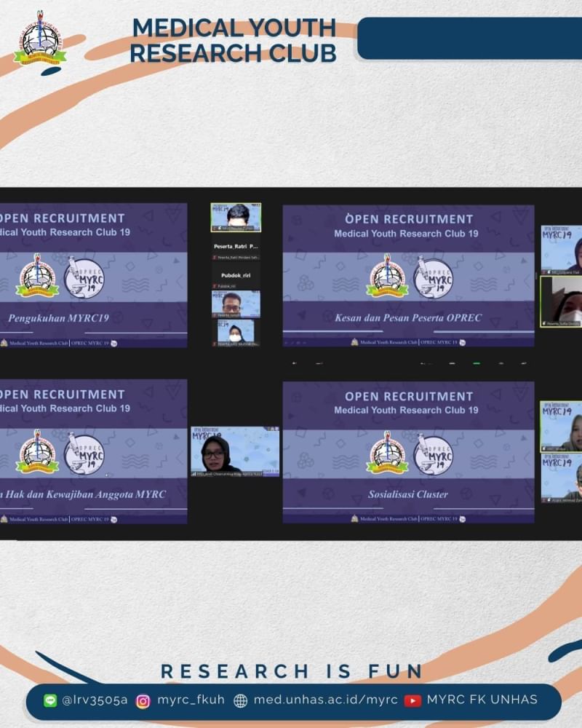582x728 pixels.
Task: Select university globe logo on Sosialisasi Cluster slide
Action: (387, 453)
